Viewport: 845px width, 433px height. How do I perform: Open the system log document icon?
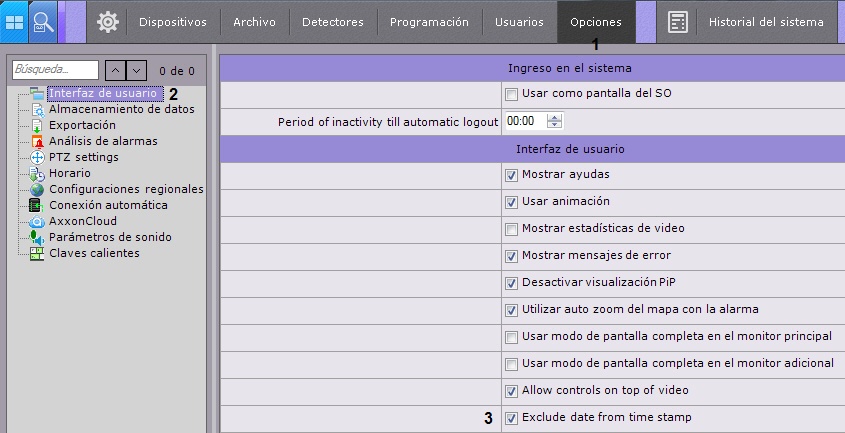pyautogui.click(x=678, y=21)
